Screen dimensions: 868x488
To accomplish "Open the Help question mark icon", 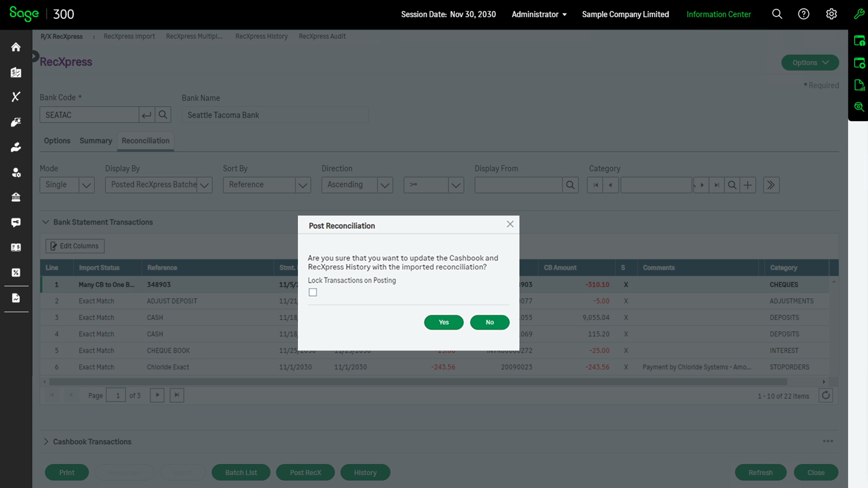I will point(803,14).
